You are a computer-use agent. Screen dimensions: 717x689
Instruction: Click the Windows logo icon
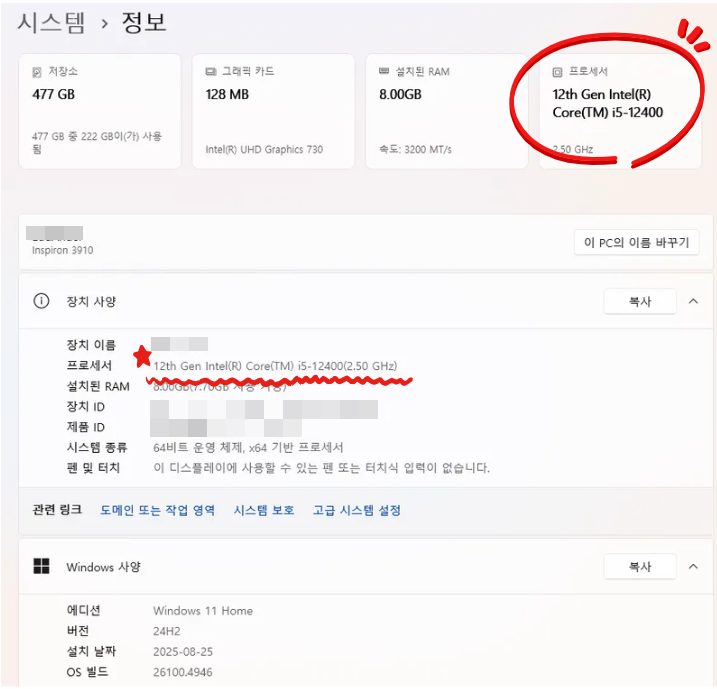point(41,566)
